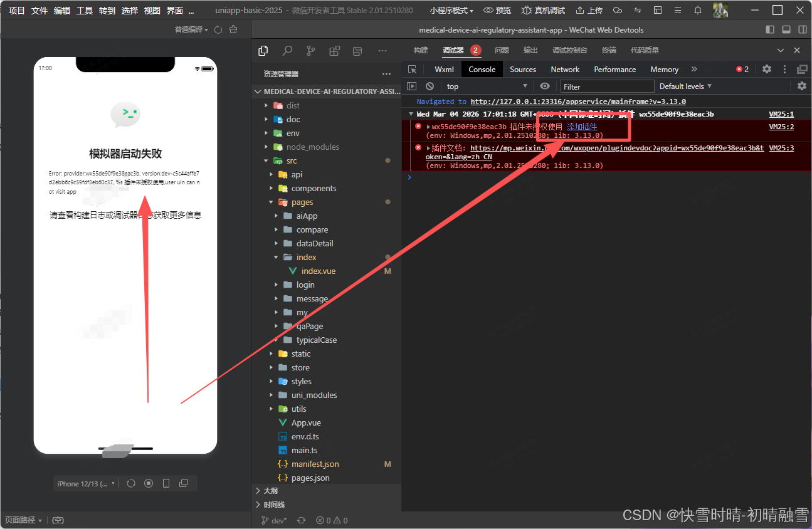Viewport: 812px width, 529px height.
Task: Click the refresh compile icon beside 普通编译
Action: (x=218, y=29)
